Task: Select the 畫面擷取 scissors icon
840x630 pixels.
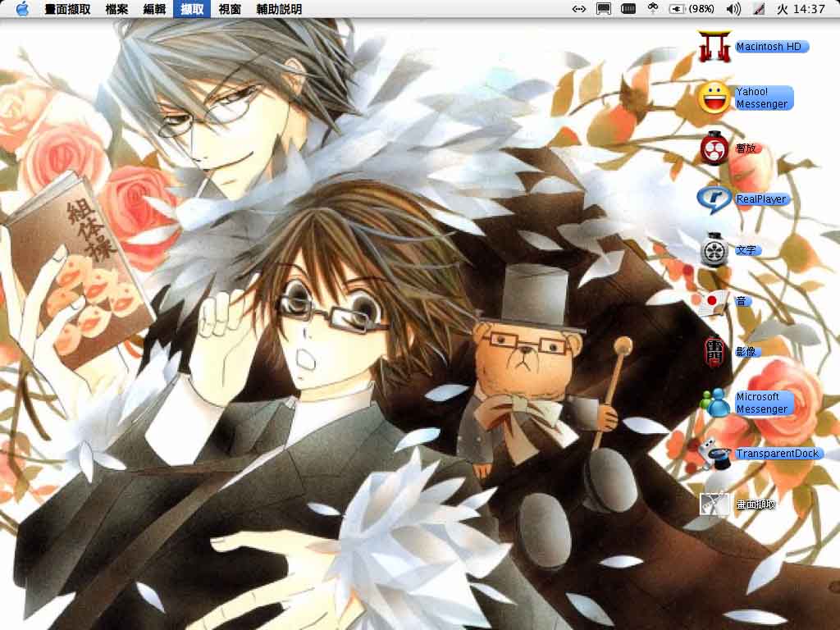Action: 714,504
